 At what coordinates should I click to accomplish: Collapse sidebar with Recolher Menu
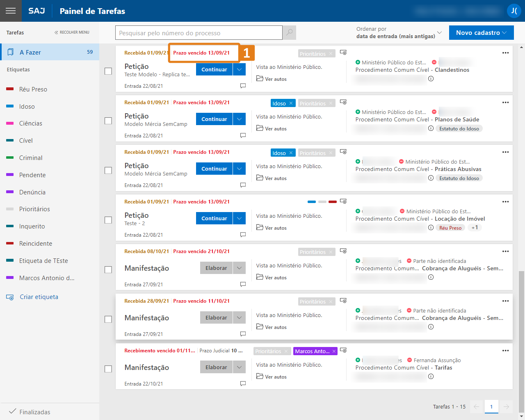tap(72, 32)
